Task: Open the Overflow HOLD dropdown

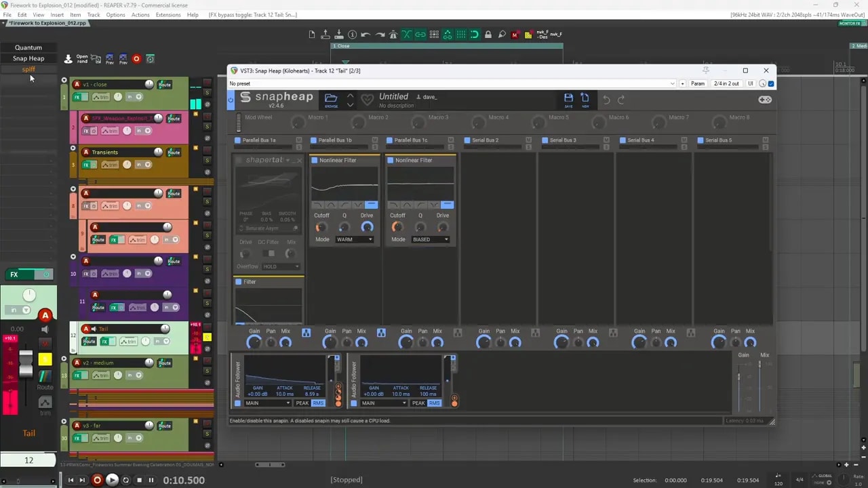Action: click(x=281, y=266)
